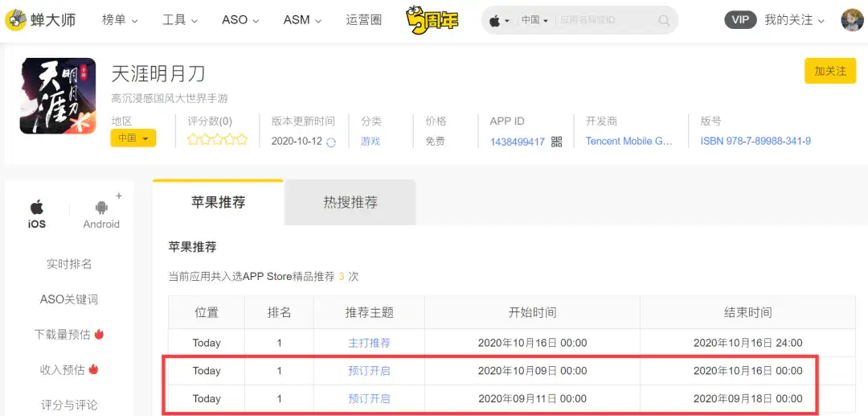This screenshot has height=416, width=868.
Task: Click the plus icon next to Android
Action: click(x=119, y=196)
